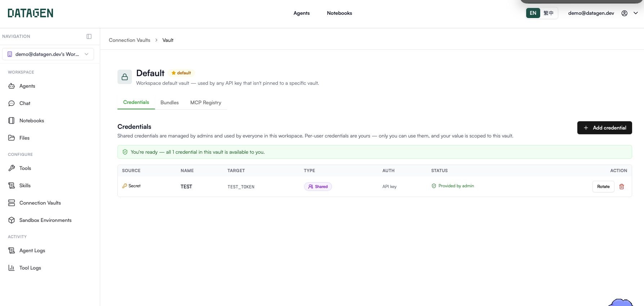Rotate the TEST credential

click(x=603, y=187)
